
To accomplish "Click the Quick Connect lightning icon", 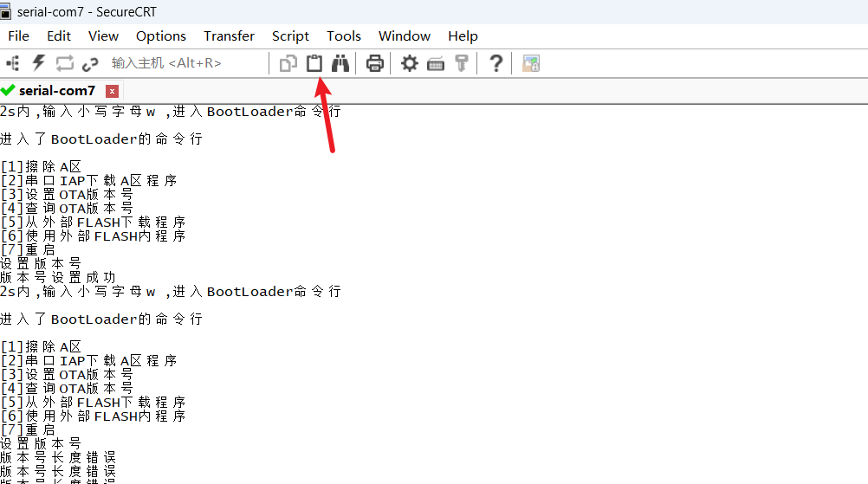I will [38, 63].
